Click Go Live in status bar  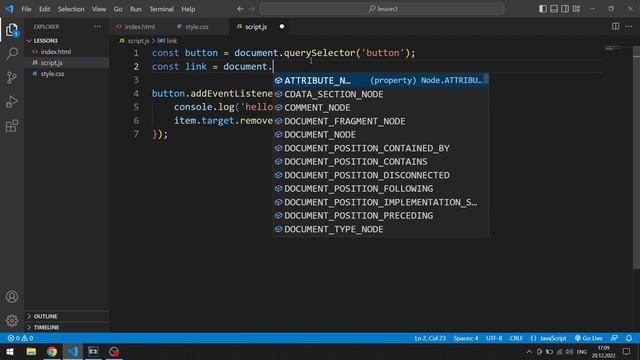tap(589, 338)
